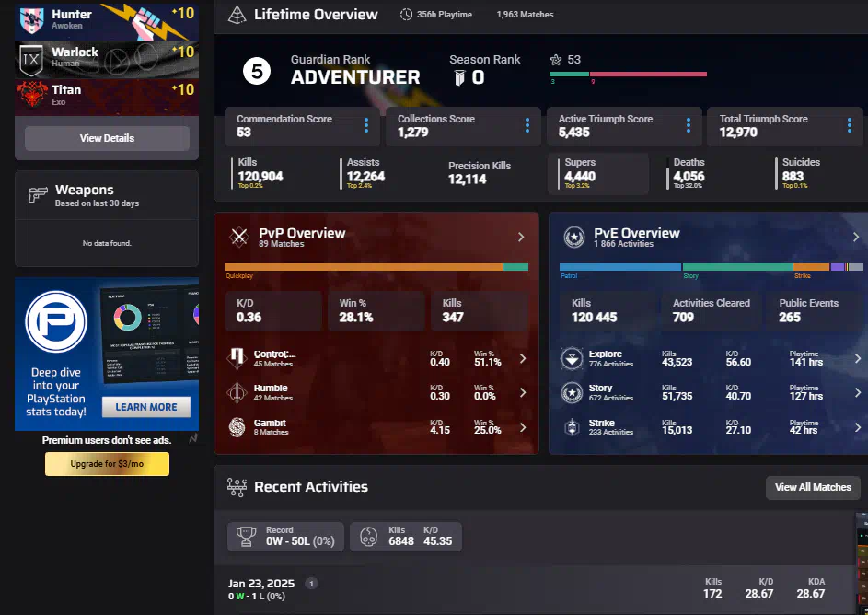The width and height of the screenshot is (868, 615).
Task: Click the Weapons pistol icon
Action: click(38, 194)
